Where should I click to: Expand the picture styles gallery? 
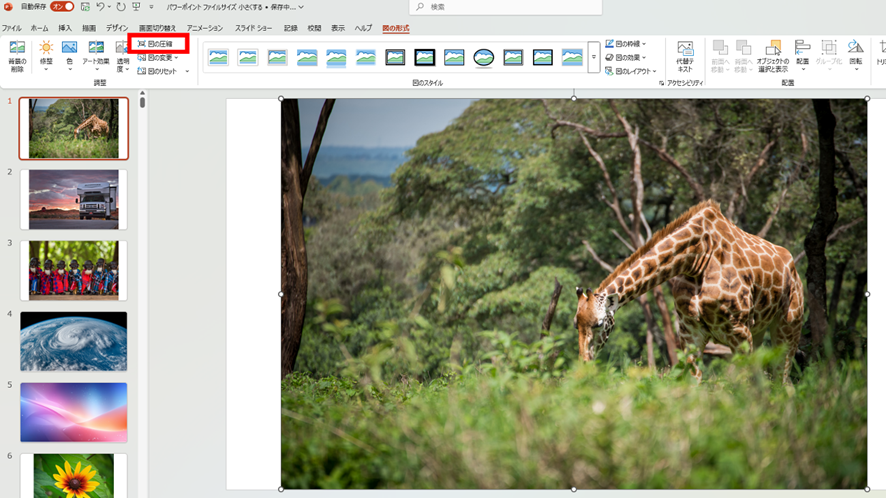pyautogui.click(x=593, y=58)
